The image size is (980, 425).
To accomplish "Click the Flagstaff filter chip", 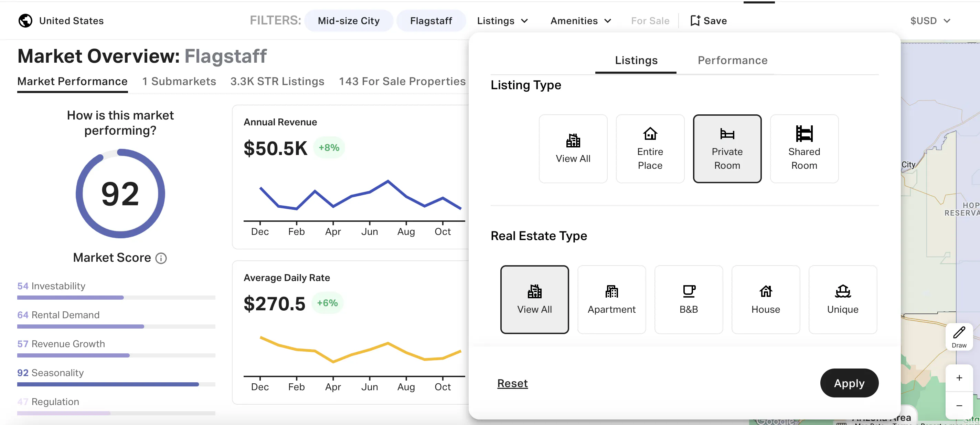I will (431, 21).
